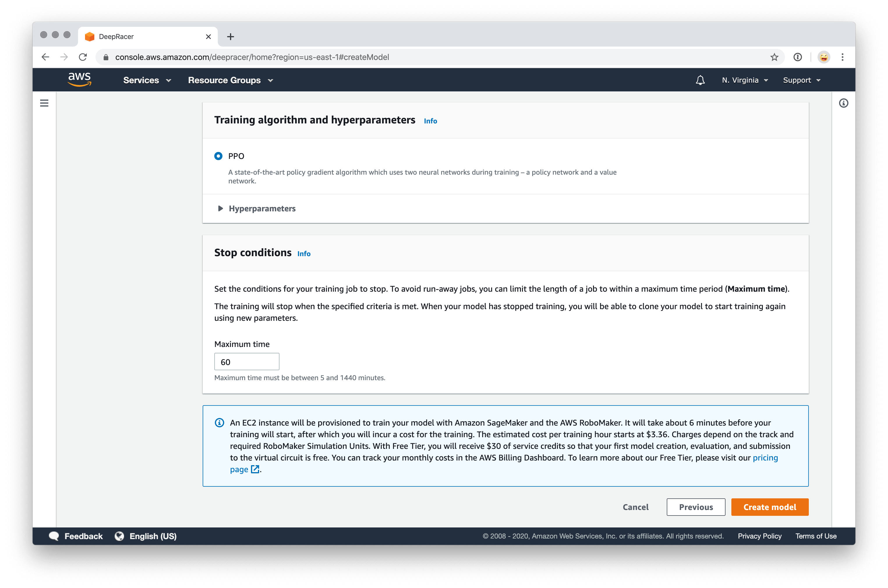Open the notifications bell icon
This screenshot has width=888, height=588.
[x=700, y=80]
